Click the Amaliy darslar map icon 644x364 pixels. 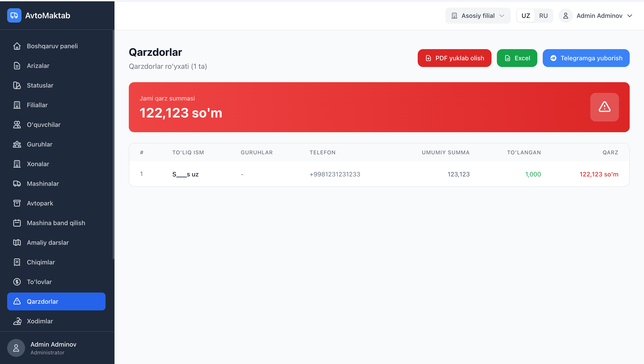17,243
